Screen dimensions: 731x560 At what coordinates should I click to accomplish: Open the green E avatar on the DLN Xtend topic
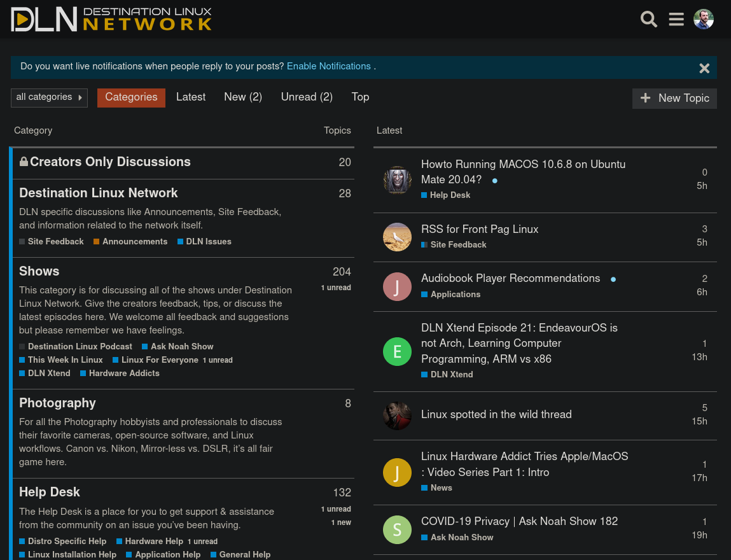pos(397,351)
